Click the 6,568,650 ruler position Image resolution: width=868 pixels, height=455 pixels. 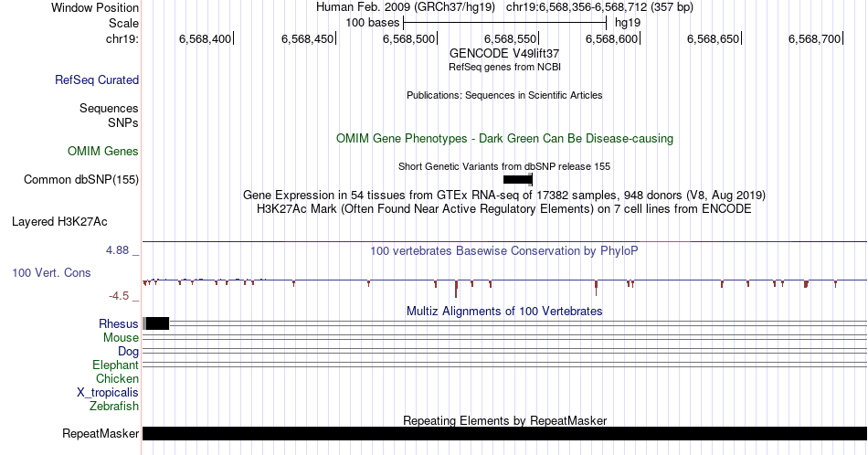(x=713, y=38)
